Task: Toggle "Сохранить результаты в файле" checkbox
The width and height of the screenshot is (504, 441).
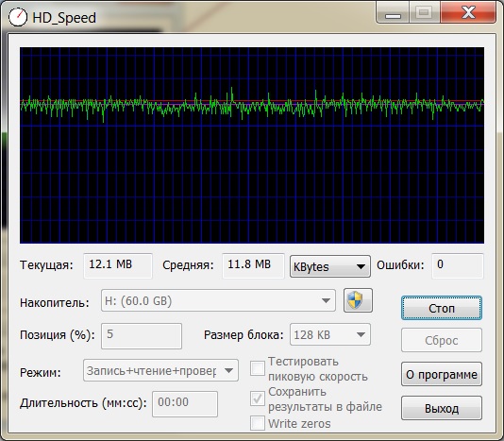Action: click(258, 399)
